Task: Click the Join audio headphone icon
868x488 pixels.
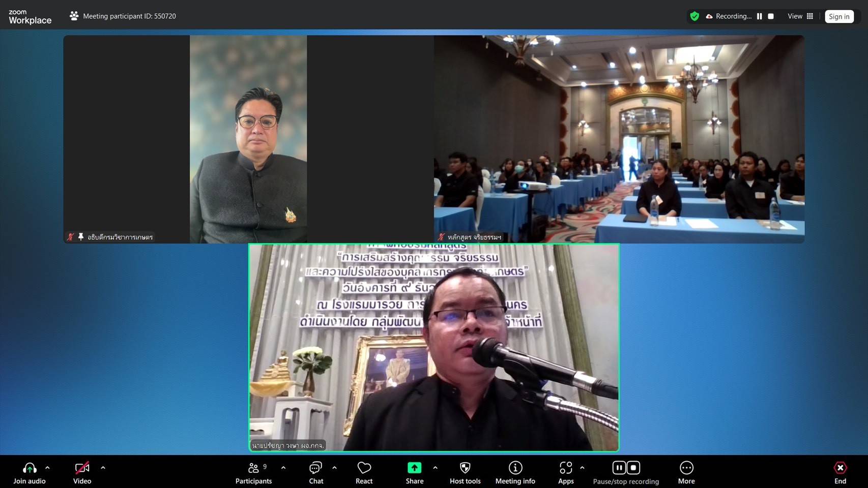Action: tap(30, 468)
